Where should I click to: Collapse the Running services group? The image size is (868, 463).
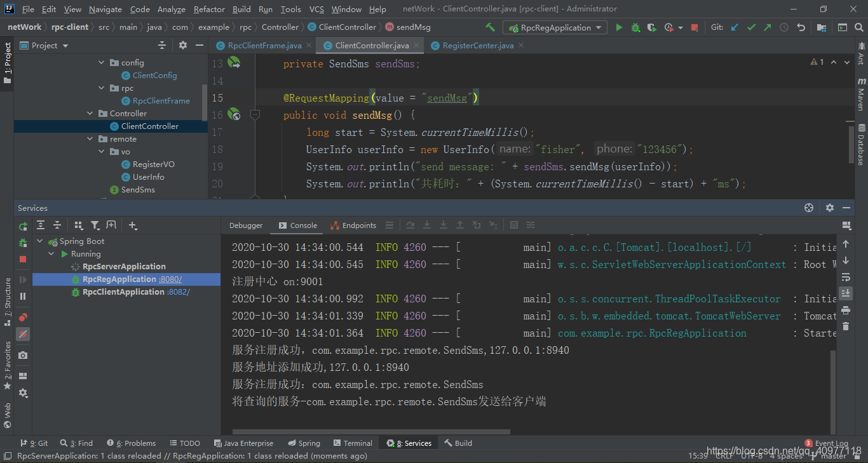tap(51, 253)
